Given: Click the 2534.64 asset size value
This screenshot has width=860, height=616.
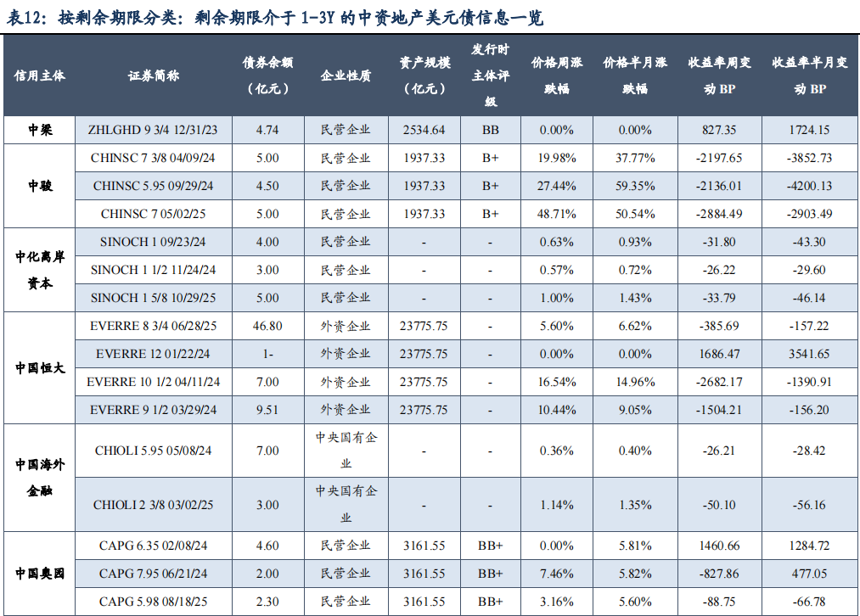Looking at the screenshot, I should click(x=424, y=130).
